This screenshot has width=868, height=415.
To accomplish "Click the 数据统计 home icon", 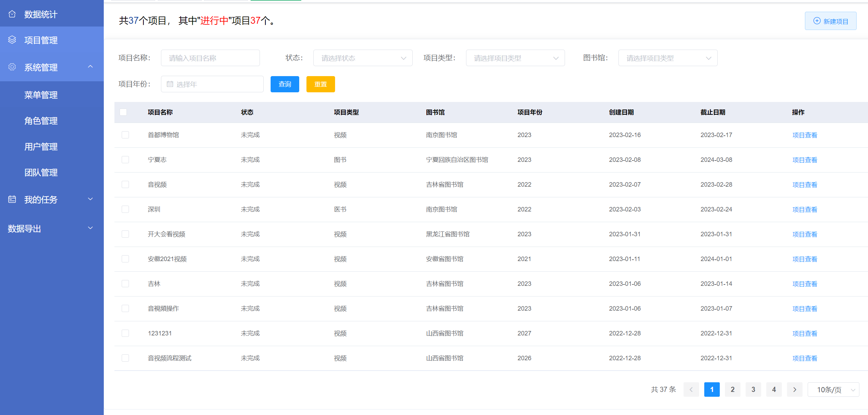I will [12, 14].
